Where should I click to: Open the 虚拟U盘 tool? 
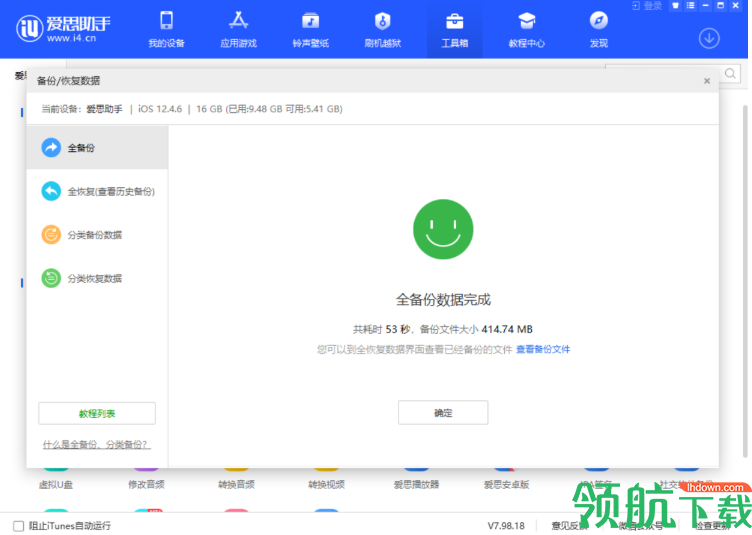[x=56, y=484]
